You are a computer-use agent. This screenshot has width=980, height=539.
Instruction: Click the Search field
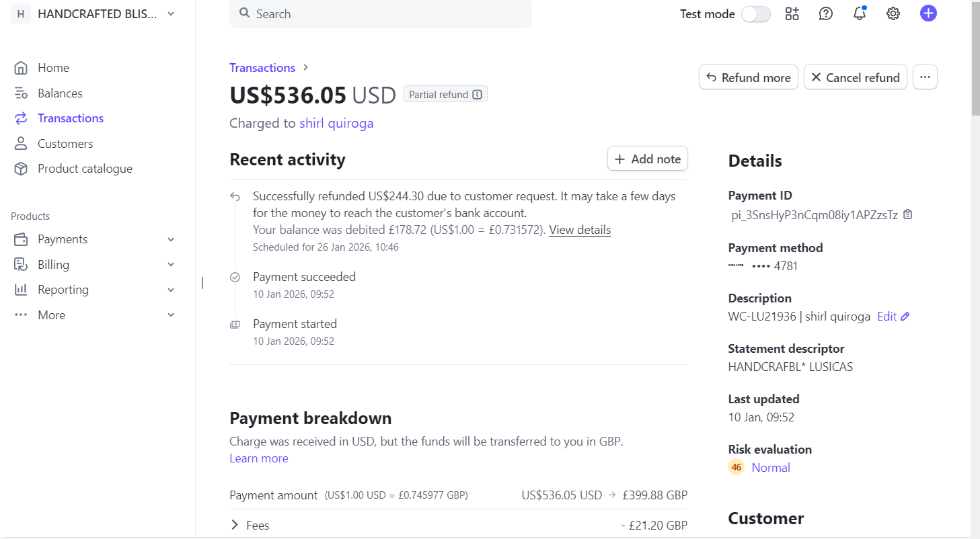point(381,13)
